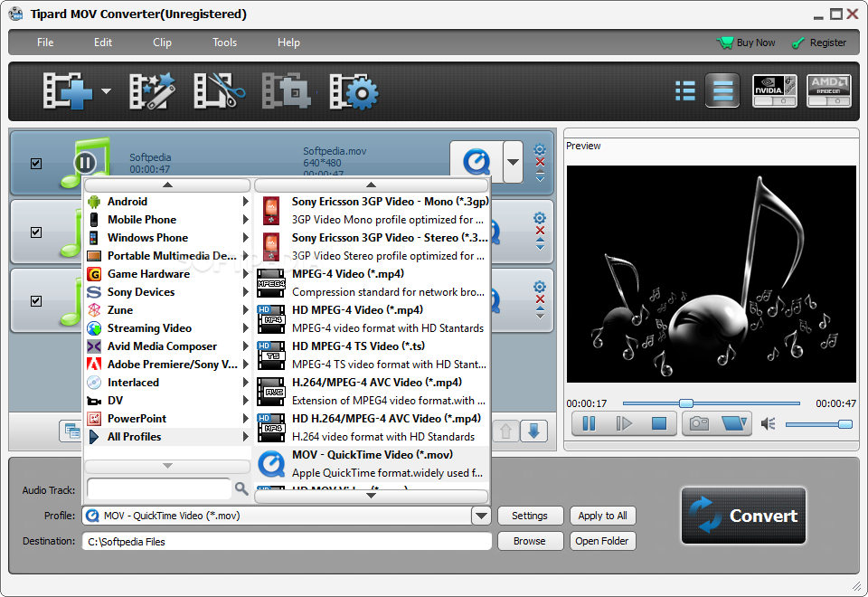This screenshot has height=597, width=868.
Task: Click QuickTime format icon on first file
Action: [476, 162]
